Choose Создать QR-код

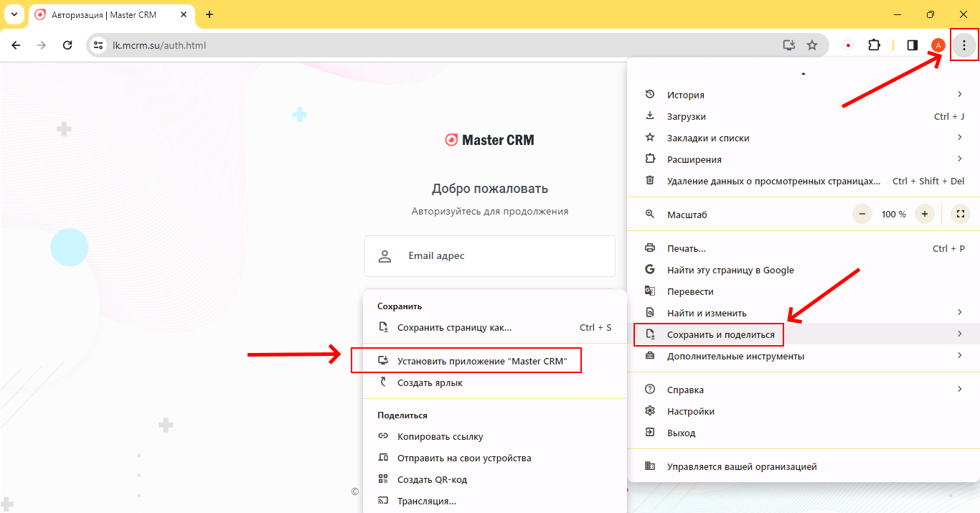pyautogui.click(x=432, y=479)
